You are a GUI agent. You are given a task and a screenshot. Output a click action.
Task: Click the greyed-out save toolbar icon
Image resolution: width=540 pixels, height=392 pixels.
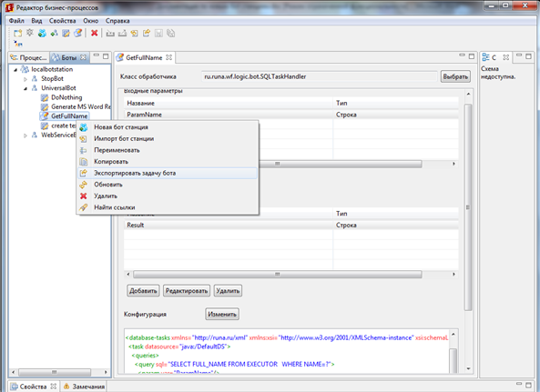click(x=158, y=33)
